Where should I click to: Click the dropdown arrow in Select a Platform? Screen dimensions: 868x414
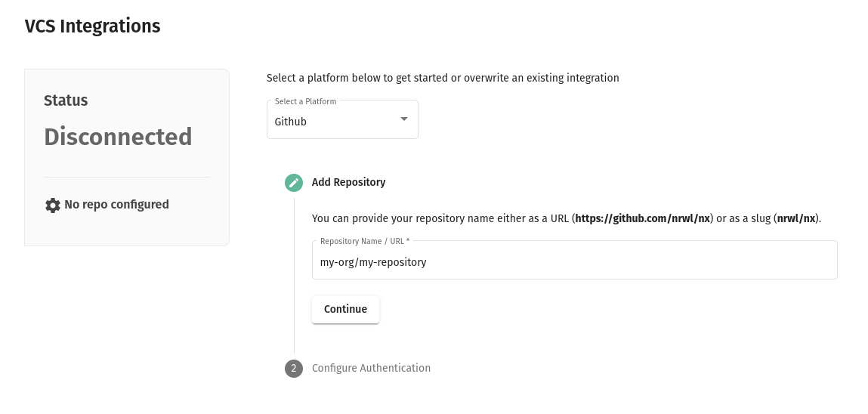(x=403, y=119)
